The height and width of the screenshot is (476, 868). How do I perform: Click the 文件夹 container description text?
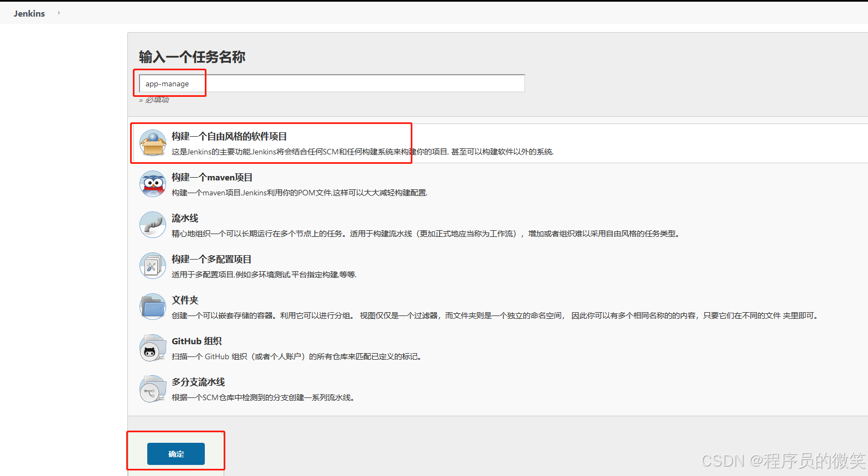(x=495, y=315)
